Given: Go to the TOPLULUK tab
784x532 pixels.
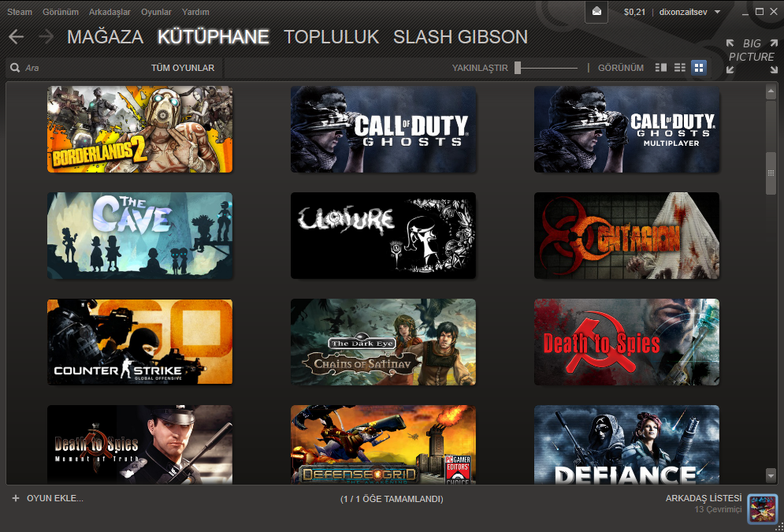Looking at the screenshot, I should pos(331,37).
